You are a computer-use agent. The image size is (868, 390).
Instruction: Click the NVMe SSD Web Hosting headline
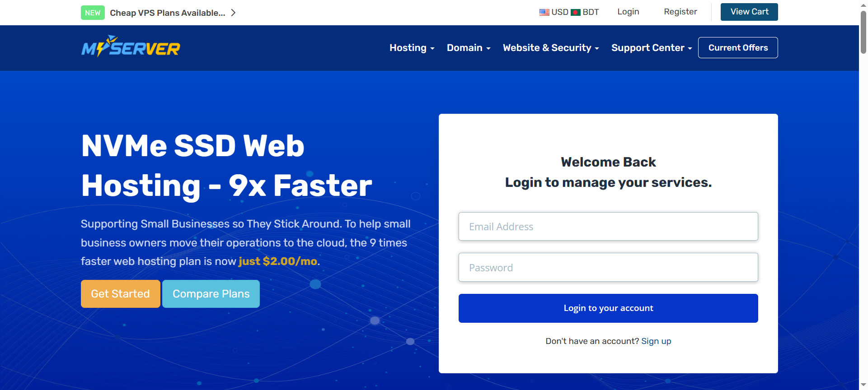pyautogui.click(x=226, y=166)
